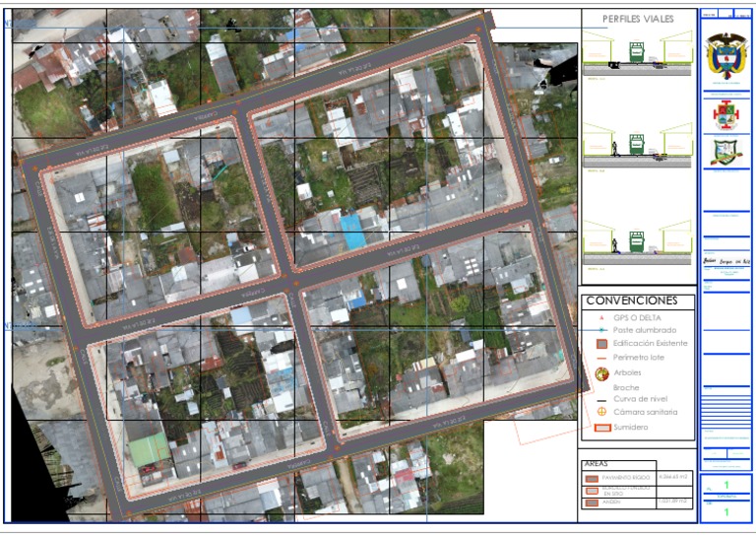Image resolution: width=756 pixels, height=535 pixels.
Task: Click the green roof building on map
Action: tap(149, 448)
